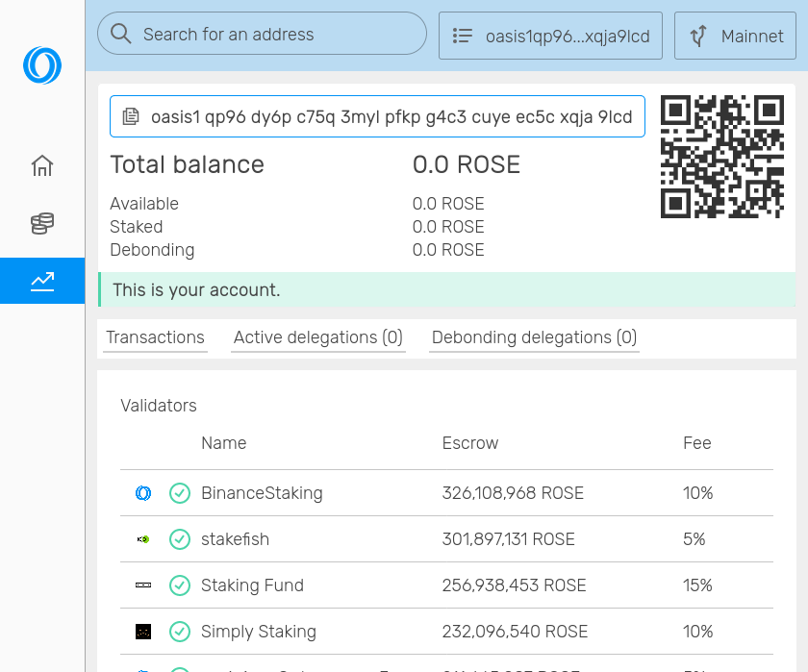Open the oasis1qp96 account selector
The height and width of the screenshot is (672, 808).
pos(550,36)
